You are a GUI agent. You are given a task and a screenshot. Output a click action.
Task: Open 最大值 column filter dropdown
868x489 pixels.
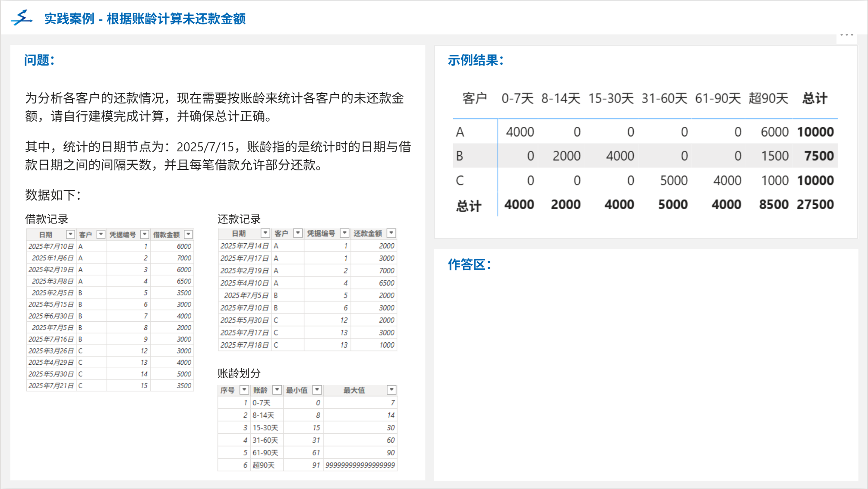(391, 390)
